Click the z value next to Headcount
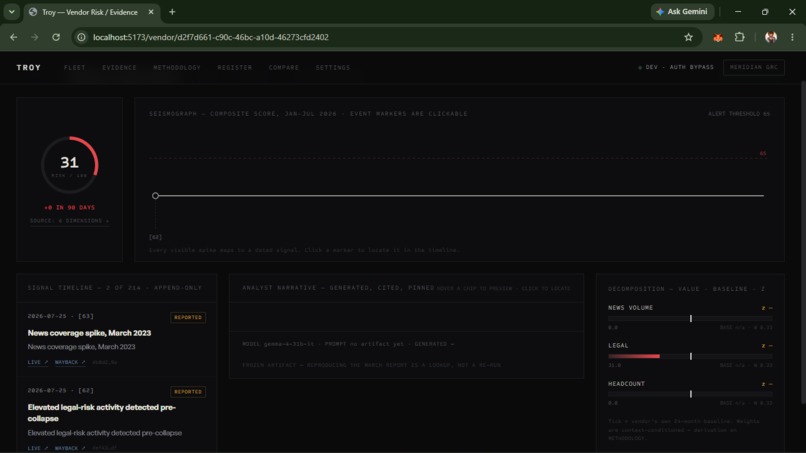The height and width of the screenshot is (453, 806). coord(766,384)
